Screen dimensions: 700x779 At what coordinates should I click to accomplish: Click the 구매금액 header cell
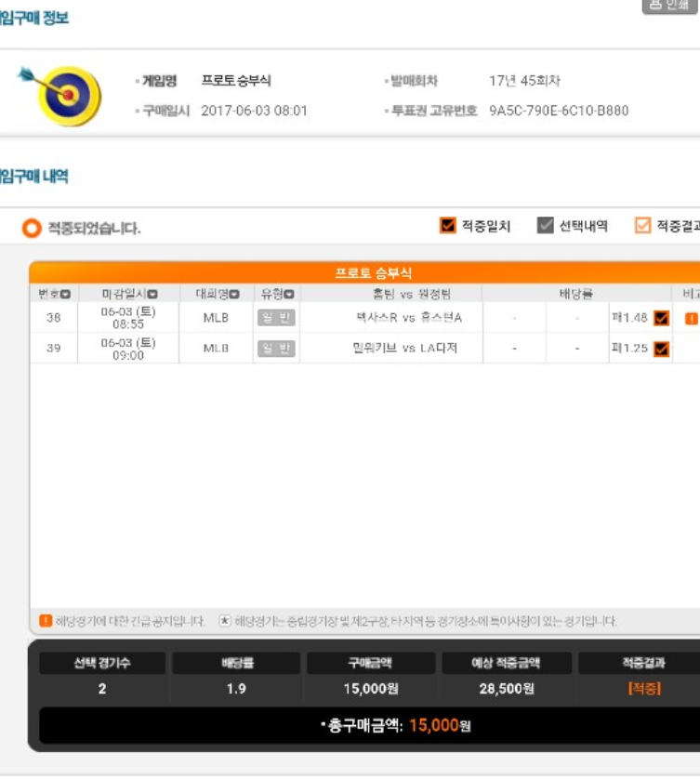[370, 663]
